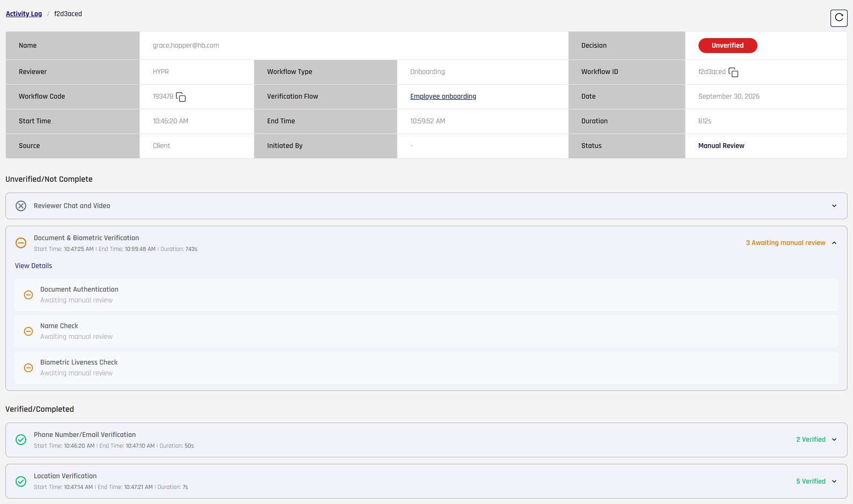Click the '5 Verified' label

[x=811, y=481]
